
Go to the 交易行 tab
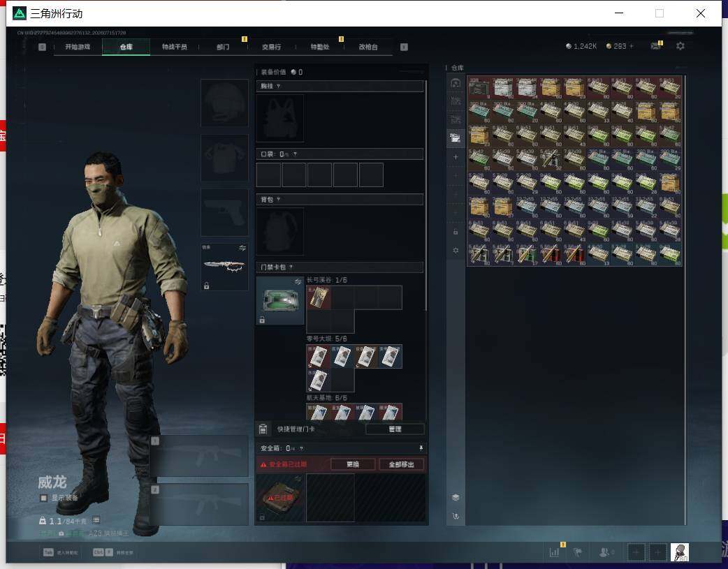click(x=271, y=47)
